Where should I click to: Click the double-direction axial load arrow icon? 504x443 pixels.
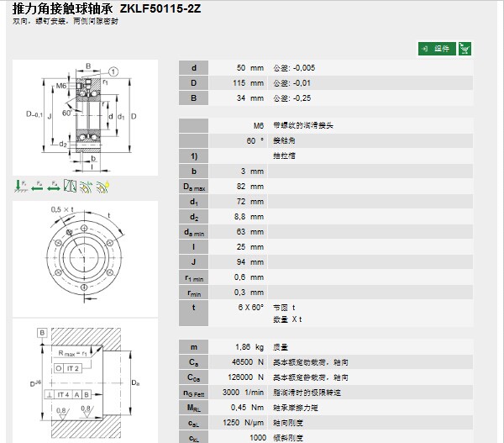54,185
